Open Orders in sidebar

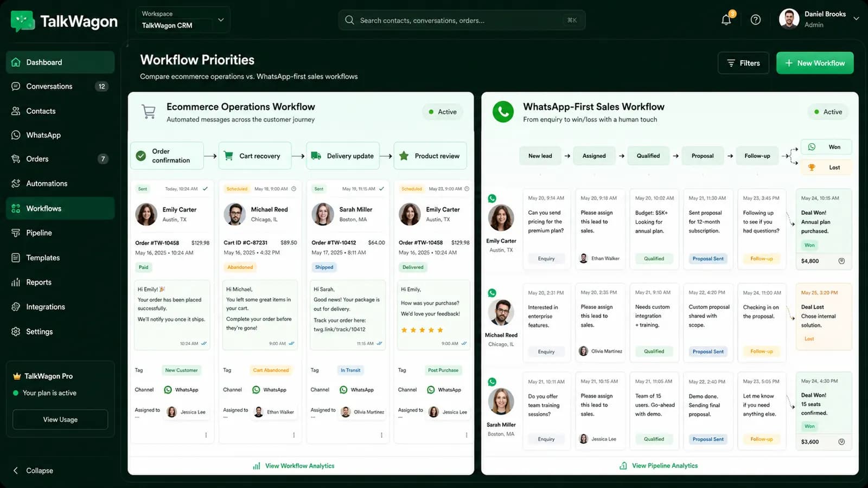[x=60, y=159]
